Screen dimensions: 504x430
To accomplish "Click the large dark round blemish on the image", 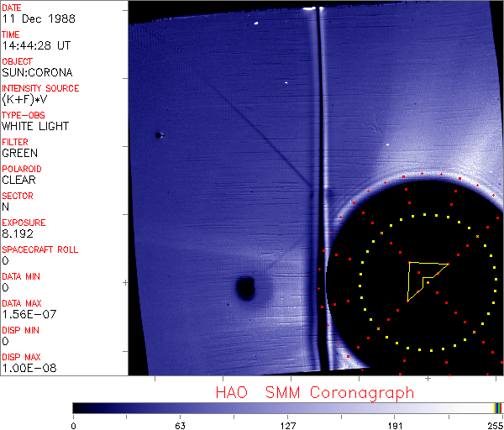I will pyautogui.click(x=246, y=289).
